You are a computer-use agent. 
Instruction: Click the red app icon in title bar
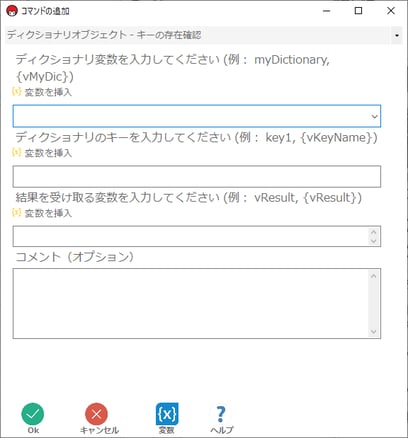[x=12, y=11]
